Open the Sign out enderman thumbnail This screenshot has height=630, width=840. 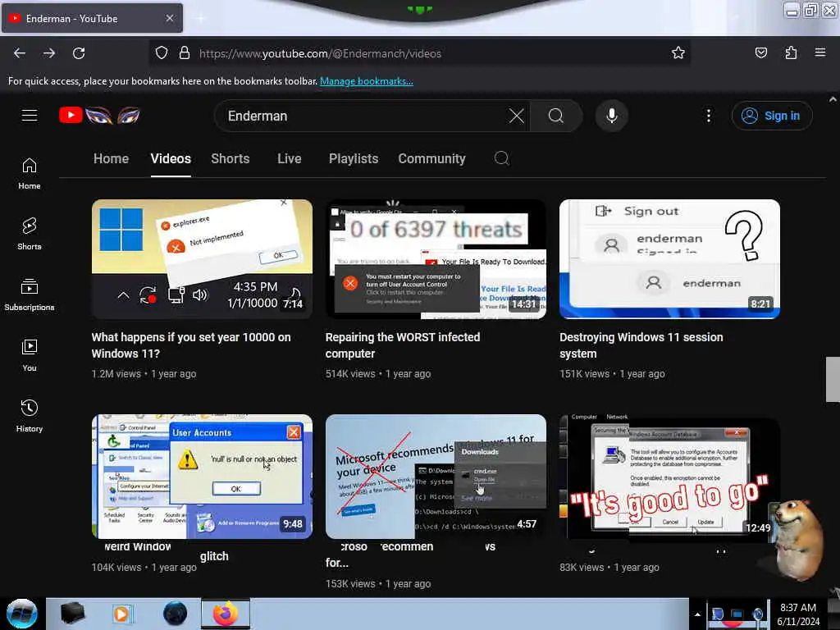click(669, 259)
